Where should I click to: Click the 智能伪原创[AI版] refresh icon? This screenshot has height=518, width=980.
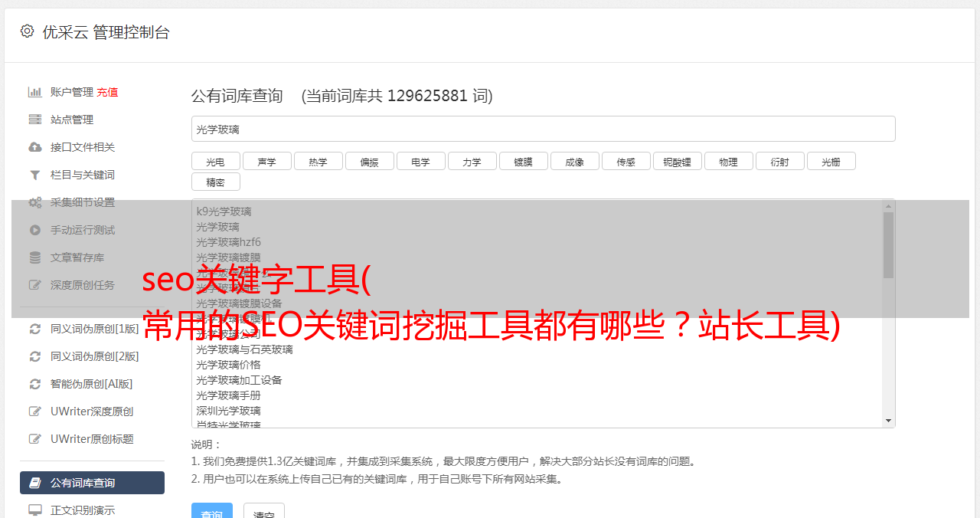point(35,384)
